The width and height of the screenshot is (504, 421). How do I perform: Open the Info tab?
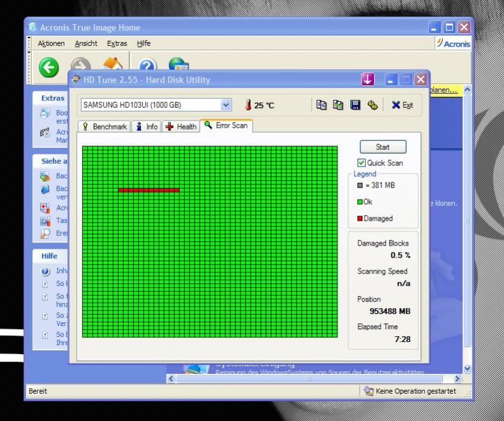tap(147, 127)
